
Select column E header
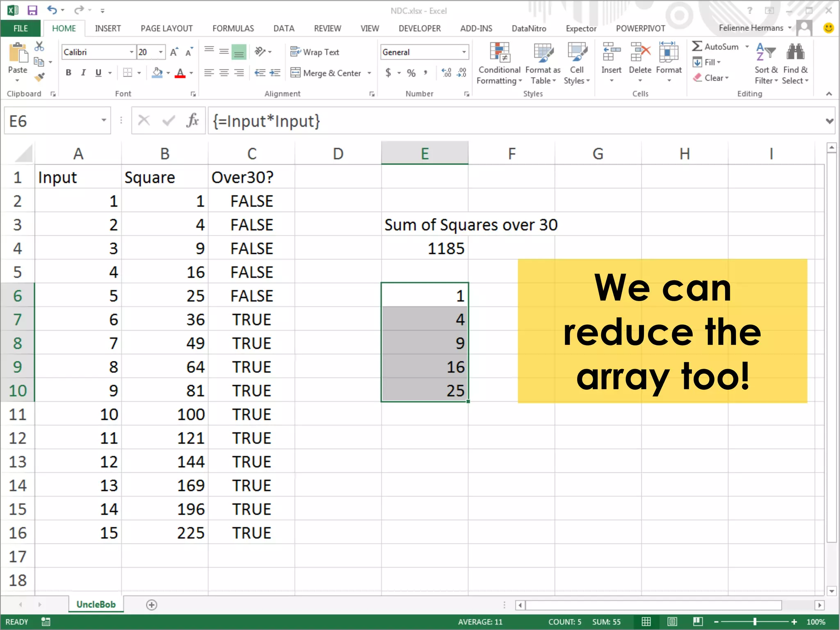pos(425,153)
